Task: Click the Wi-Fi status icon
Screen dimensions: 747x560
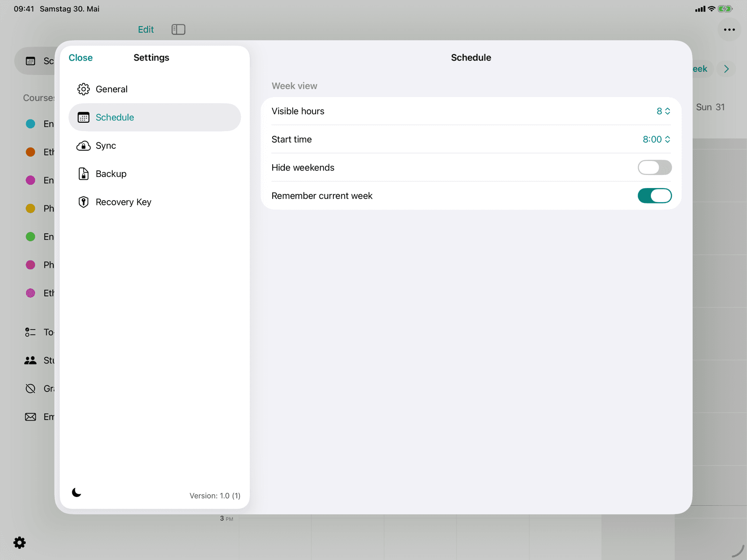Action: pyautogui.click(x=712, y=9)
